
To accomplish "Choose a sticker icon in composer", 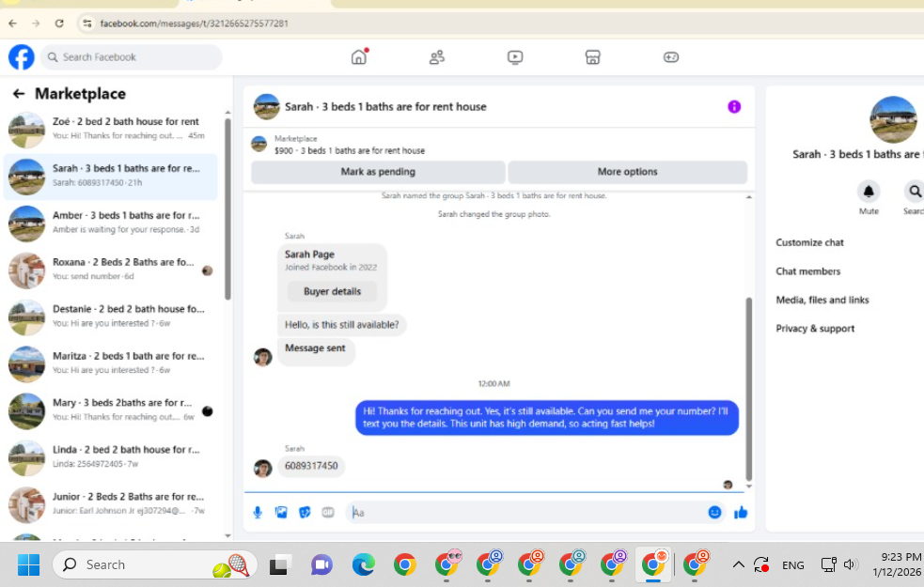I will tap(305, 513).
